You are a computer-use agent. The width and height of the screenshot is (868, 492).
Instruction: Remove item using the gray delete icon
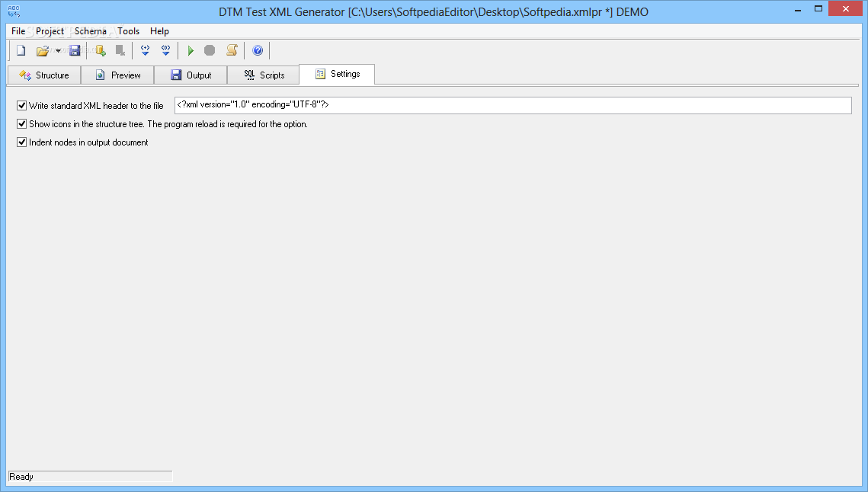pos(120,51)
